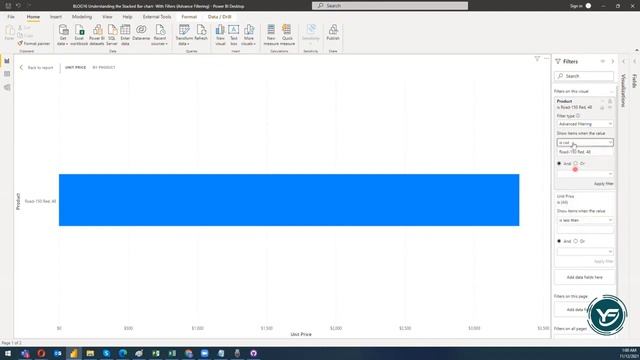Open the Data / Drill tab
This screenshot has height=360, width=640.
(220, 17)
